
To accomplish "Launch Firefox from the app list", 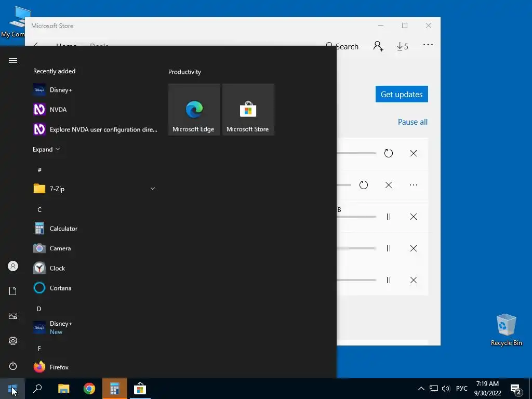I will [95, 367].
